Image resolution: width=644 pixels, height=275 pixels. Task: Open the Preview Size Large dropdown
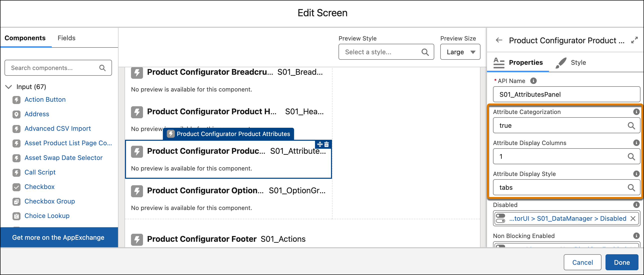tap(460, 52)
